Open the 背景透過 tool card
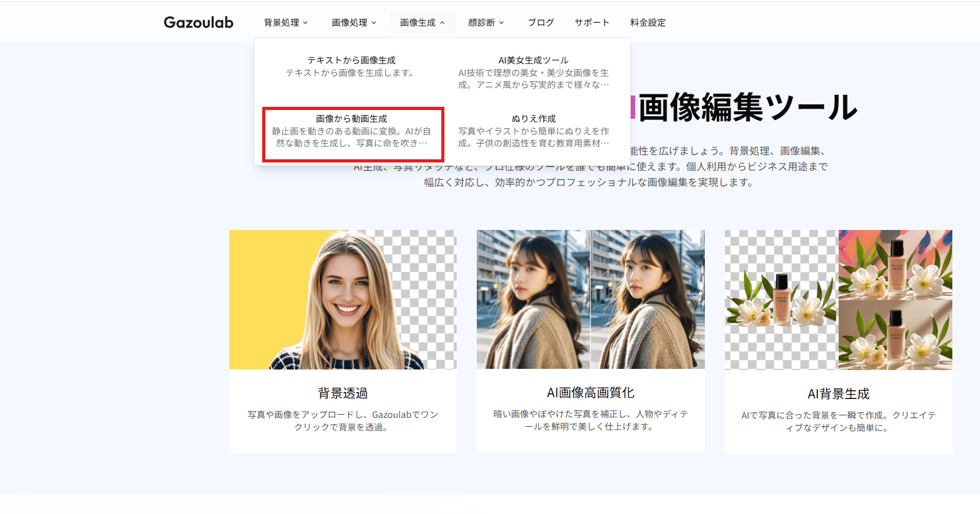 click(x=342, y=393)
